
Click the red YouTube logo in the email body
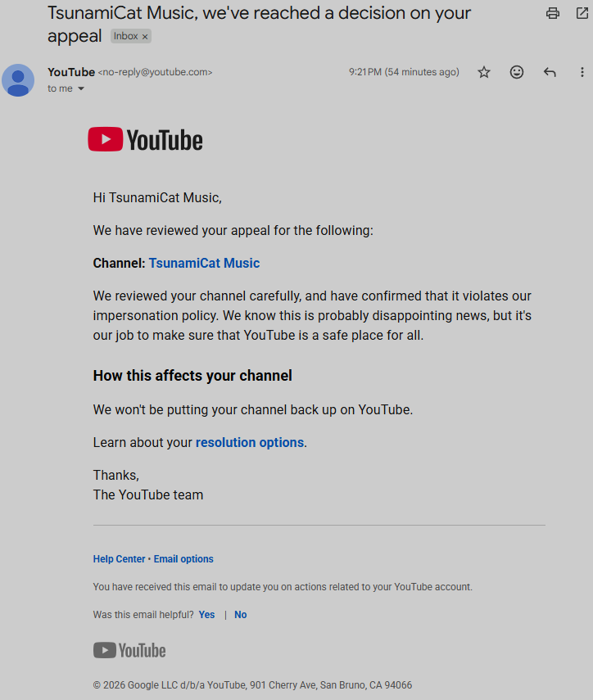145,139
